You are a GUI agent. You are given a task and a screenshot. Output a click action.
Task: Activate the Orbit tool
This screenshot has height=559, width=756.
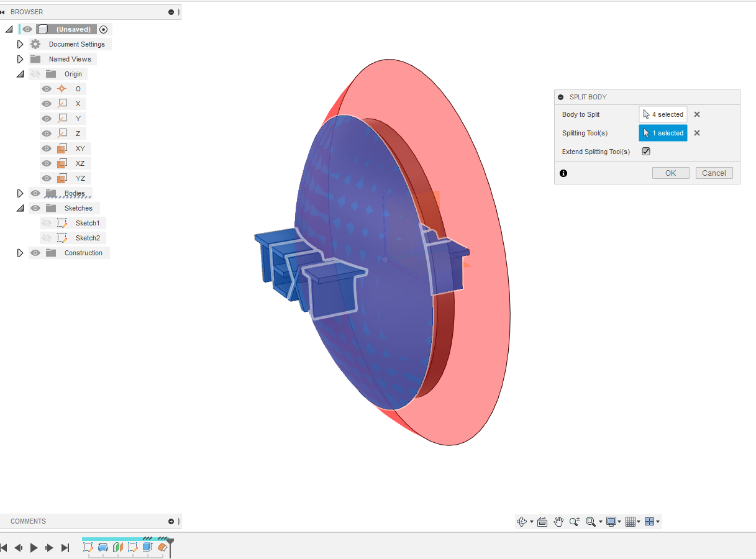pyautogui.click(x=522, y=522)
